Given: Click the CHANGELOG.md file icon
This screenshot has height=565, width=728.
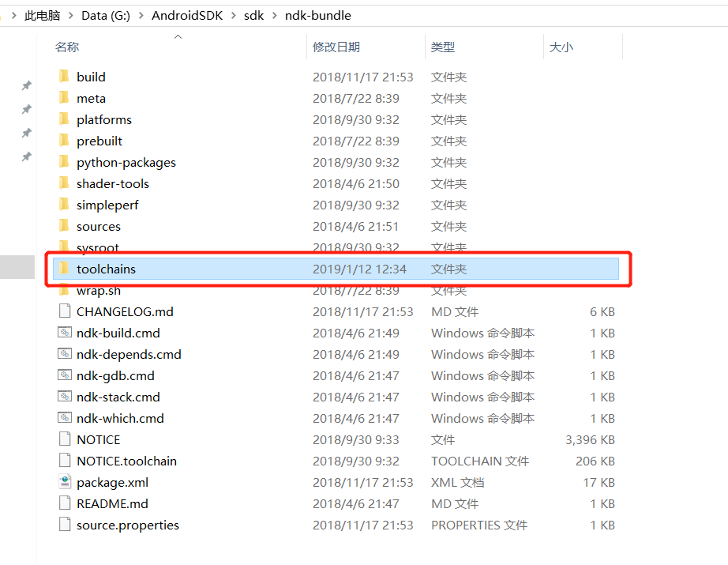Looking at the screenshot, I should pyautogui.click(x=65, y=311).
